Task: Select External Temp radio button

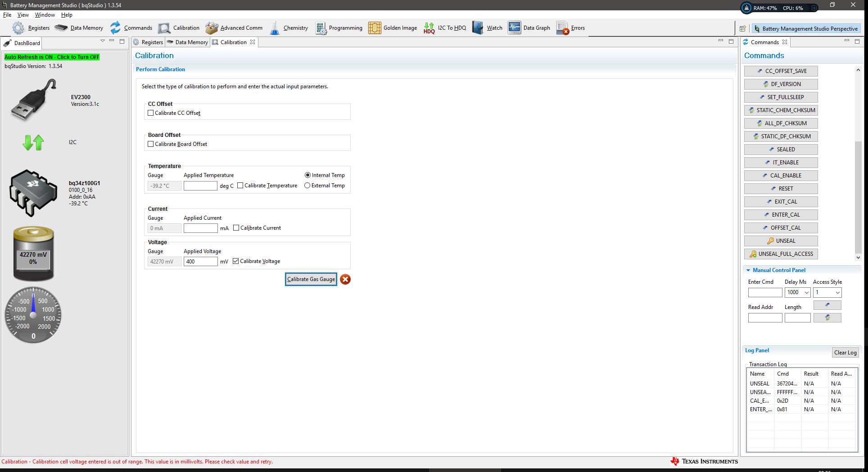Action: [x=307, y=186]
